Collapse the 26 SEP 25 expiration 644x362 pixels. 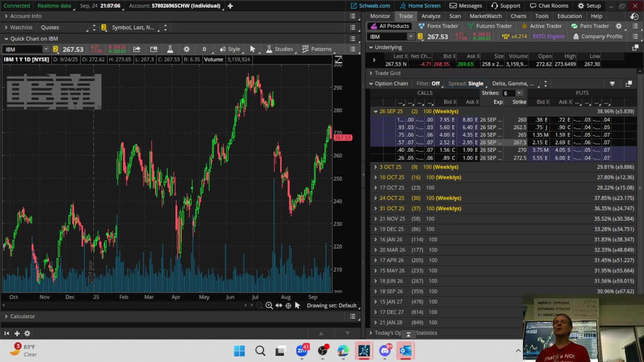pyautogui.click(x=375, y=111)
